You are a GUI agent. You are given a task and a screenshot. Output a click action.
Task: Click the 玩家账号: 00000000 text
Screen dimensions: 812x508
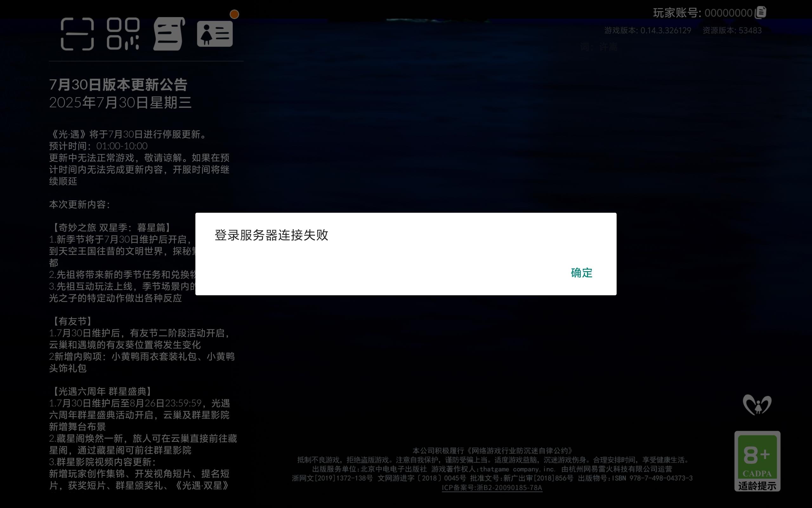[703, 13]
